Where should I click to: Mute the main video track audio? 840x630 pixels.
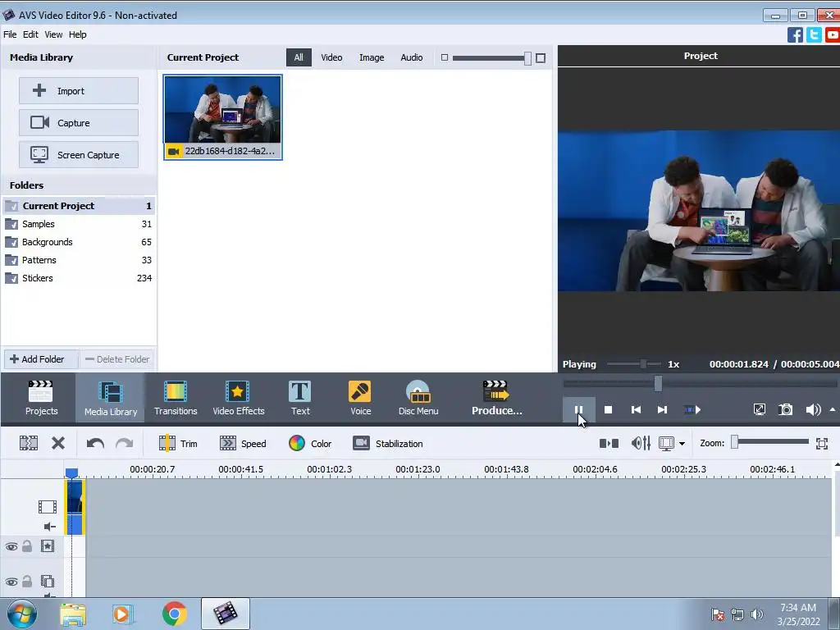(49, 527)
